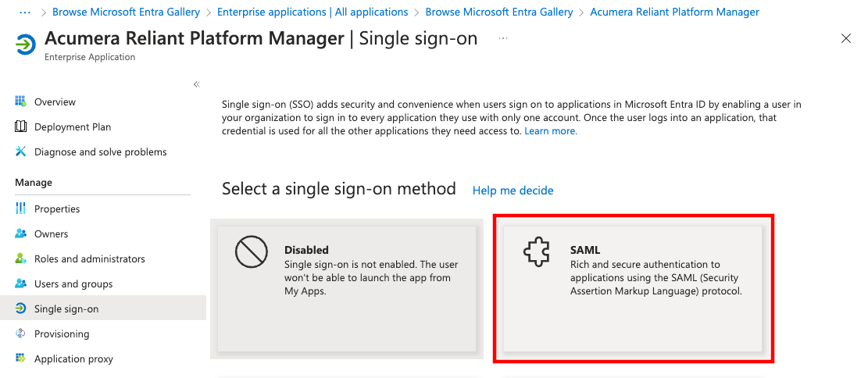
Task: Click the Provisioning sync icon
Action: [x=20, y=333]
